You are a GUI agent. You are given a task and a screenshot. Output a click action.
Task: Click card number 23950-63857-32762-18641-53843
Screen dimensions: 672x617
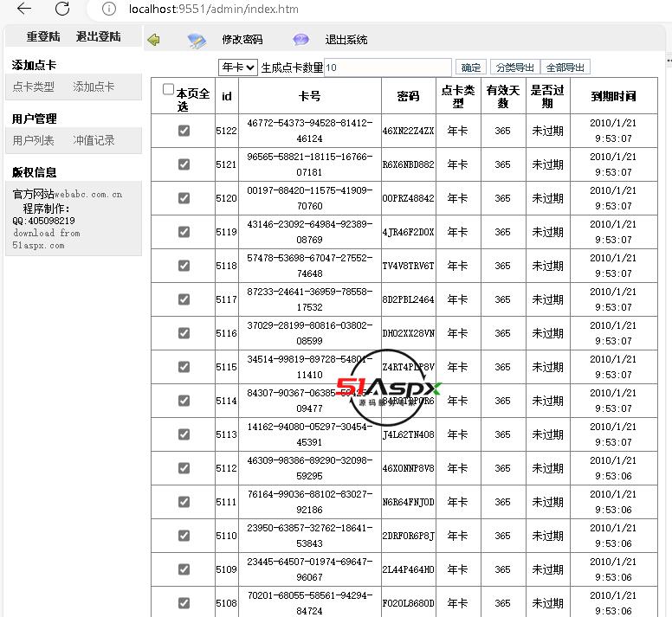click(309, 536)
